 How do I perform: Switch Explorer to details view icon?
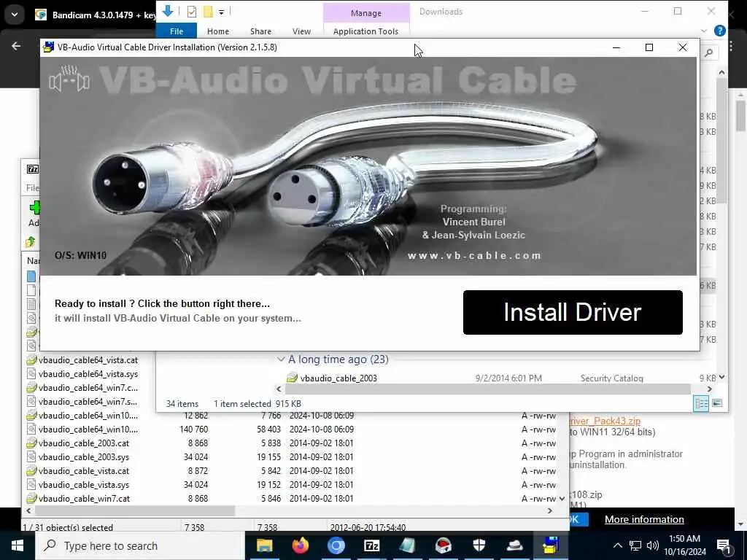click(701, 403)
